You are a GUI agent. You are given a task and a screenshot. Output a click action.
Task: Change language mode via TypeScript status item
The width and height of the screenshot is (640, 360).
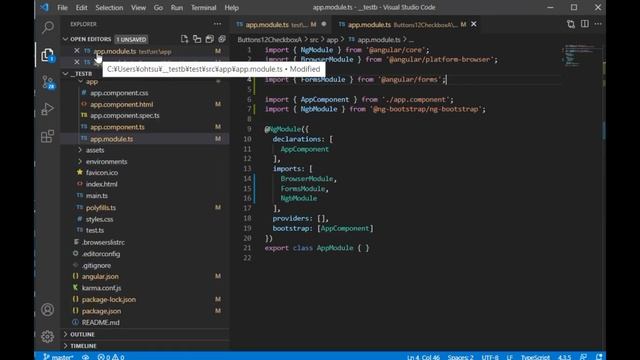click(535, 357)
